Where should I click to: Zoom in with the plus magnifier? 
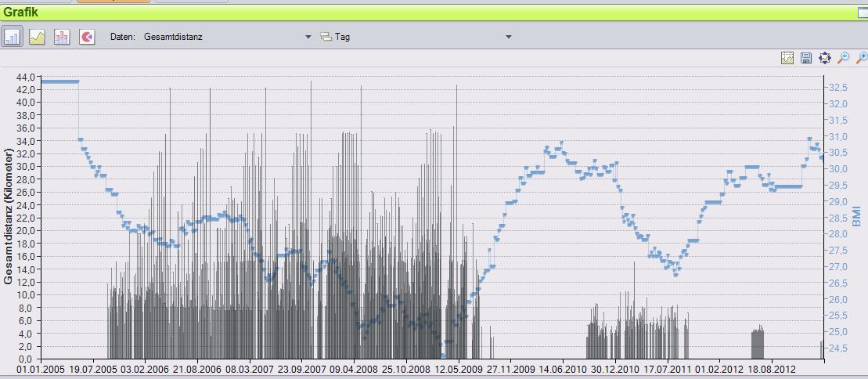click(x=861, y=58)
